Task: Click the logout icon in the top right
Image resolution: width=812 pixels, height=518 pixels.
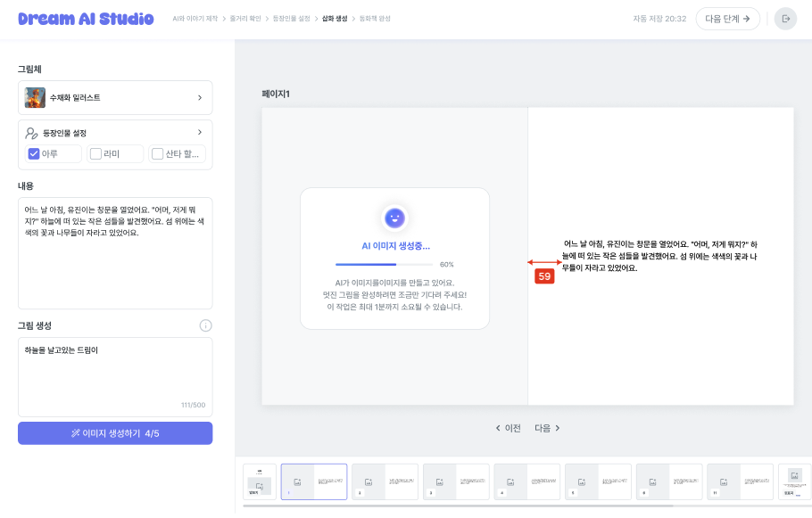Action: click(x=785, y=19)
